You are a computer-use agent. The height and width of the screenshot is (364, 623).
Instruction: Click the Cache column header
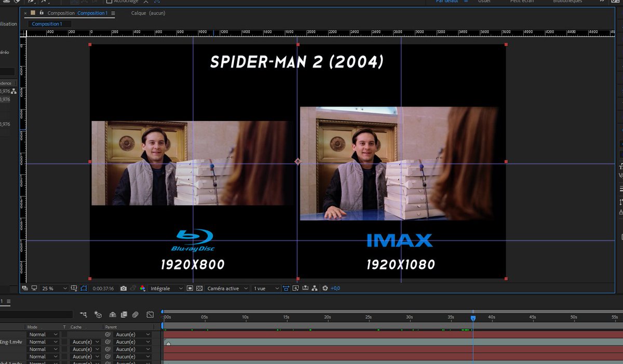pos(76,327)
